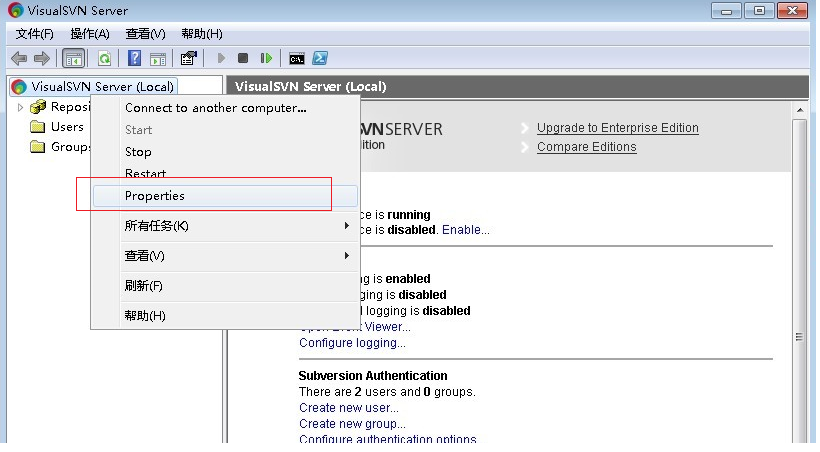Click the Restart service toolbar icon
Viewport: 820px width, 452px height.
coord(266,58)
